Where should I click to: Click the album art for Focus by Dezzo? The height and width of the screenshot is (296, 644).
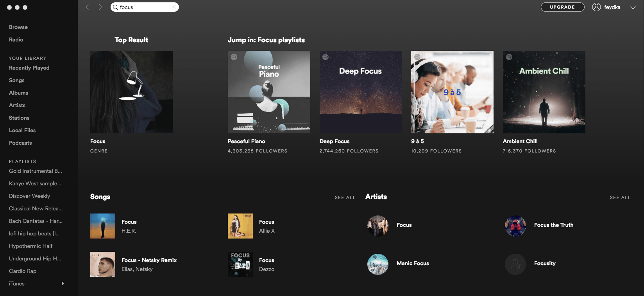click(240, 264)
